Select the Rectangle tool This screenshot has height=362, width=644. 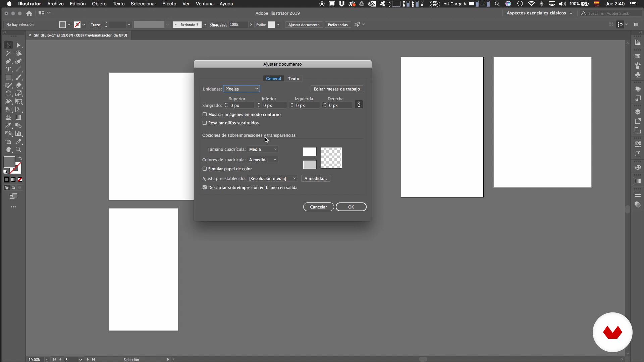point(8,77)
